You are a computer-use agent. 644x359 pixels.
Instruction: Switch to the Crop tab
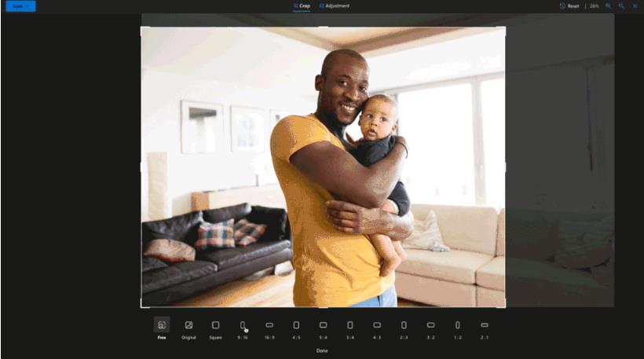click(302, 6)
